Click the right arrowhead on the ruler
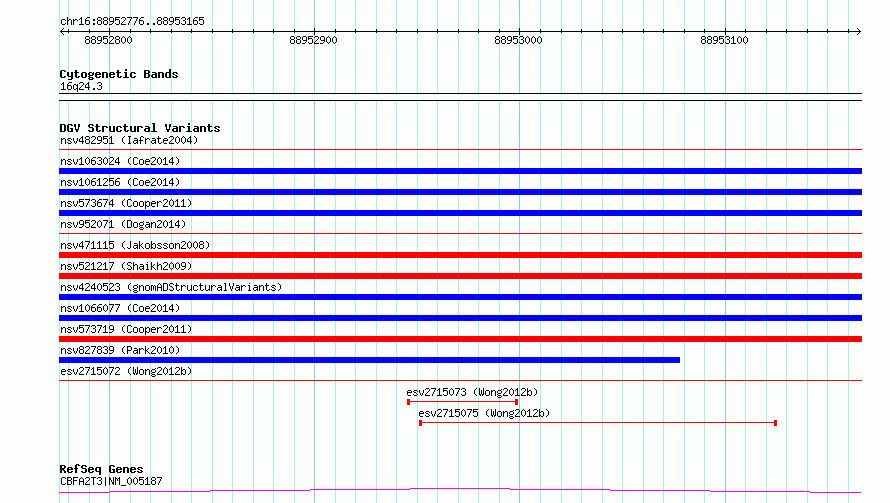The height and width of the screenshot is (503, 890). pos(858,31)
